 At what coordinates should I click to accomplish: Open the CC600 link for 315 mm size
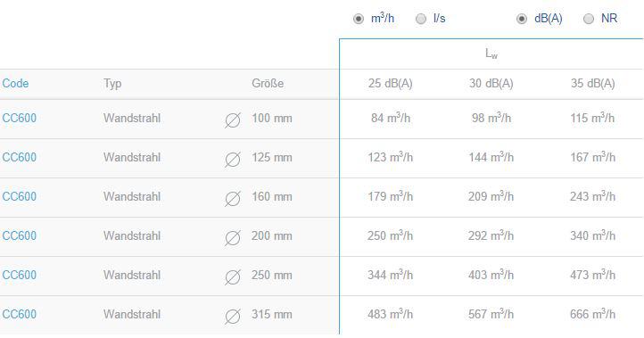click(20, 314)
